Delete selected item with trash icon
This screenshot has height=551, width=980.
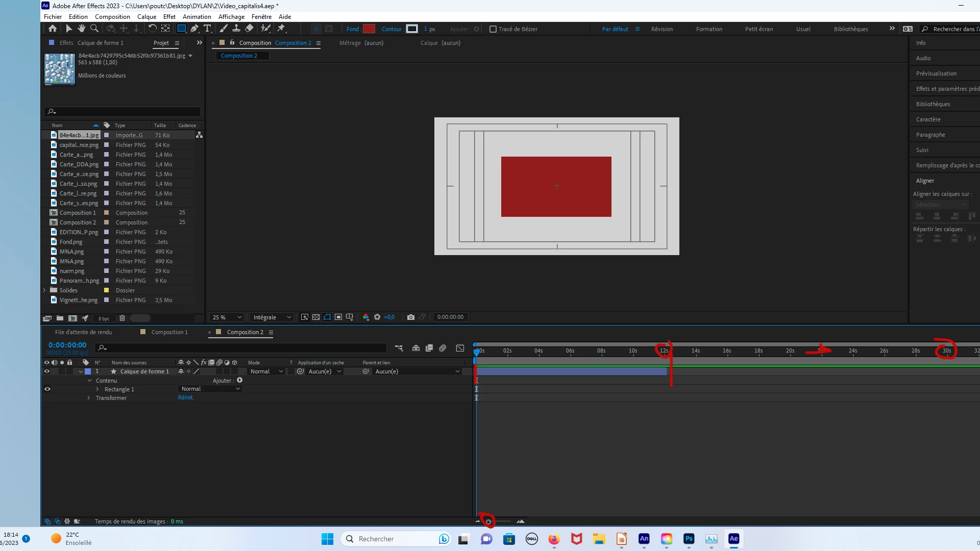pyautogui.click(x=122, y=318)
